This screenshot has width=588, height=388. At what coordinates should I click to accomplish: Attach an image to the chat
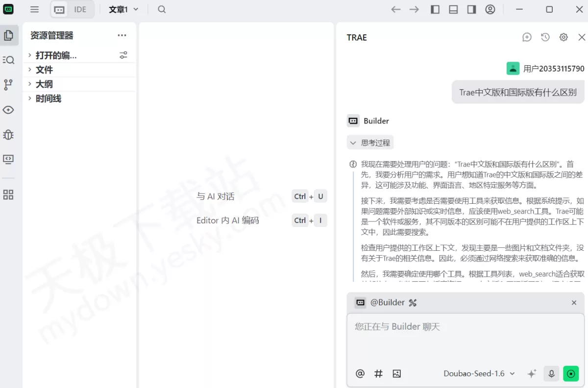point(397,374)
